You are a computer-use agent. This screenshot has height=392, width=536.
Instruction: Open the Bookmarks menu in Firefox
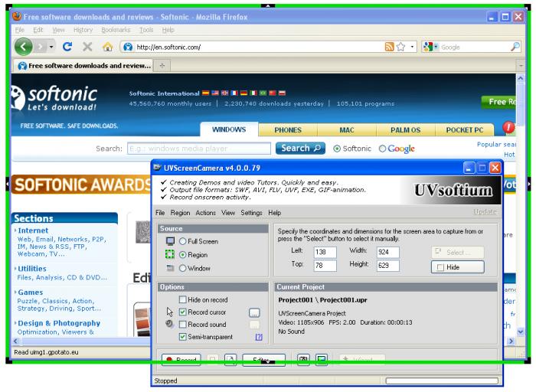point(116,30)
